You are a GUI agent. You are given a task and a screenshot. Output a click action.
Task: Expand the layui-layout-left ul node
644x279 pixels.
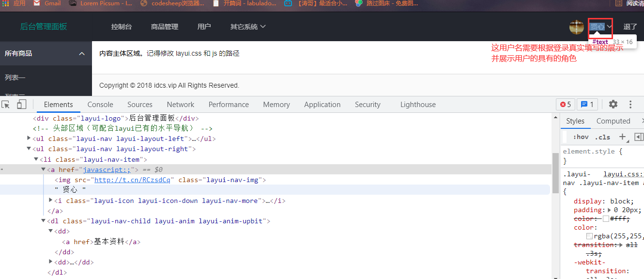29,139
